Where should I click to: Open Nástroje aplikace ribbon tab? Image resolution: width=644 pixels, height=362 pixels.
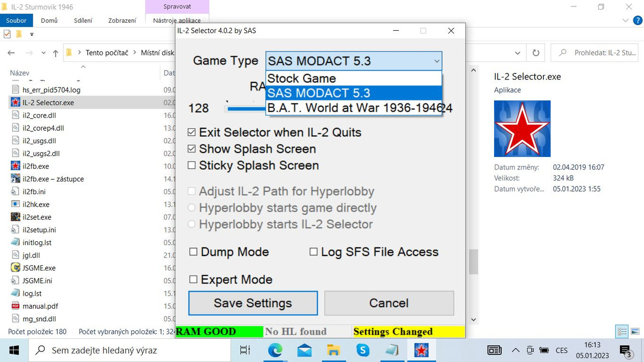click(177, 21)
